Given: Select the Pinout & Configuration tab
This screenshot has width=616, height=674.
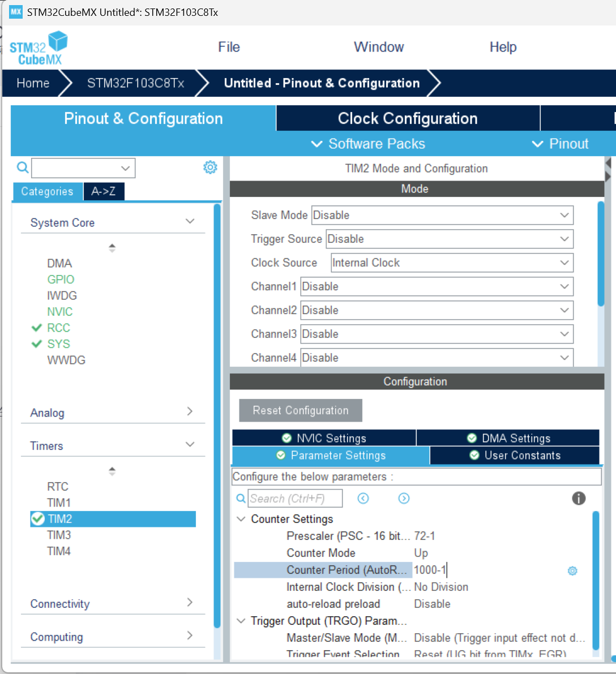Looking at the screenshot, I should 143,118.
